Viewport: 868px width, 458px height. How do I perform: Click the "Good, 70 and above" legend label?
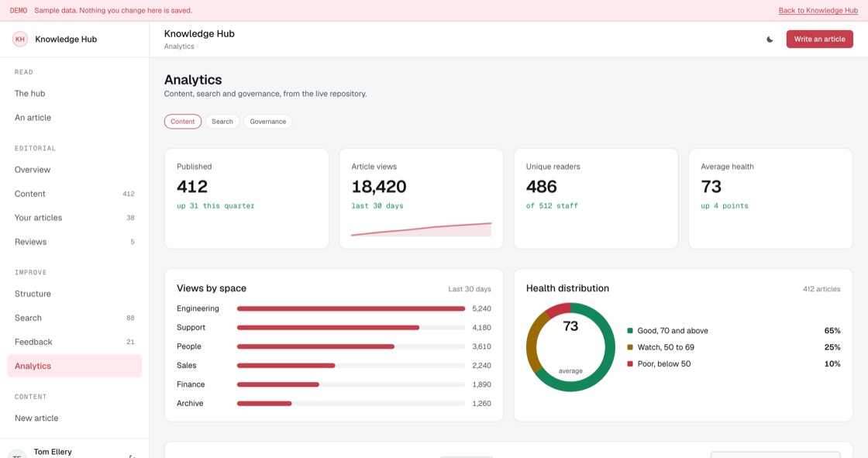coord(673,331)
